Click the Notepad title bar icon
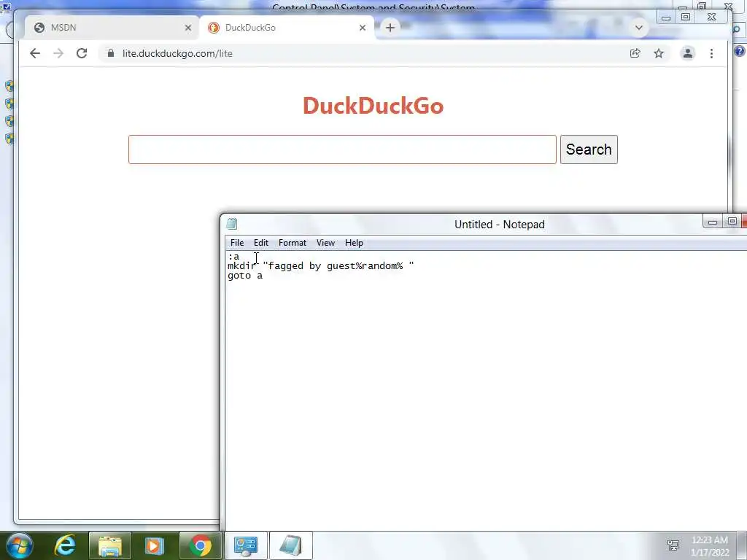 (x=232, y=224)
